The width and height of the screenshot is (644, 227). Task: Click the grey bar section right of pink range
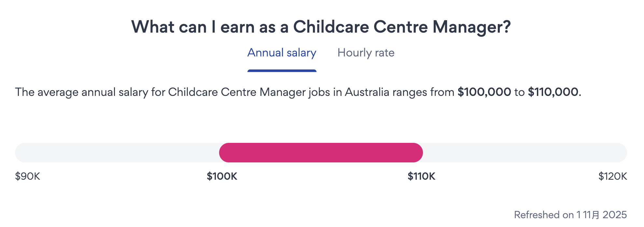click(x=524, y=153)
